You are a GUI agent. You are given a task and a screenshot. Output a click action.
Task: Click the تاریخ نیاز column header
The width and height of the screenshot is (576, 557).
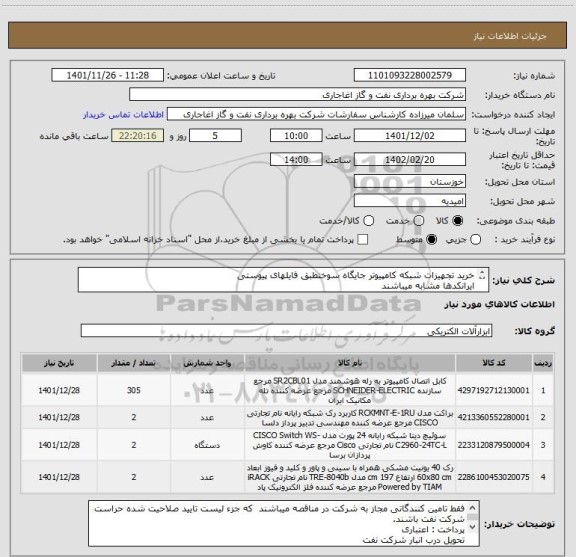[x=59, y=363]
